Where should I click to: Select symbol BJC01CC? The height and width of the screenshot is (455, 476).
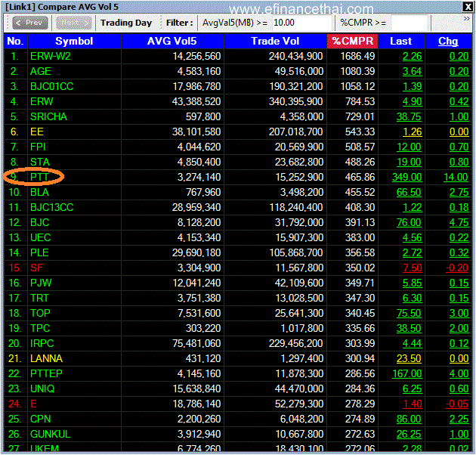[x=52, y=87]
